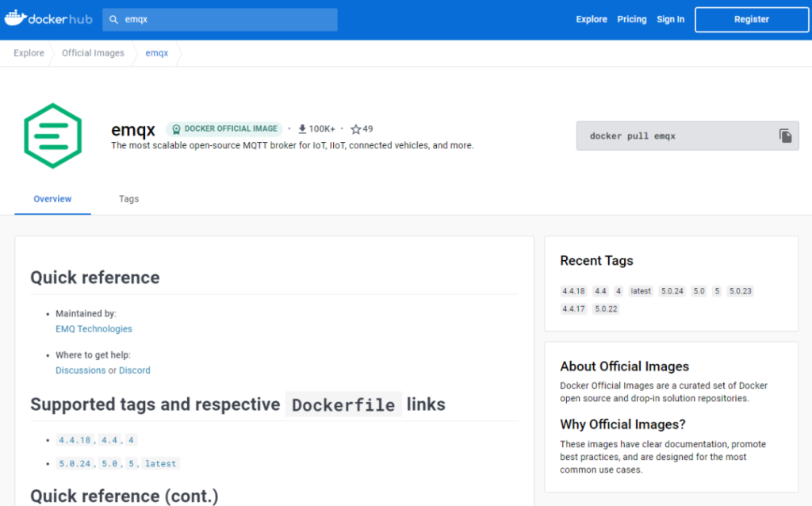This screenshot has height=506, width=812.
Task: Open the 4 Dockerfile tag link
Action: (x=131, y=440)
